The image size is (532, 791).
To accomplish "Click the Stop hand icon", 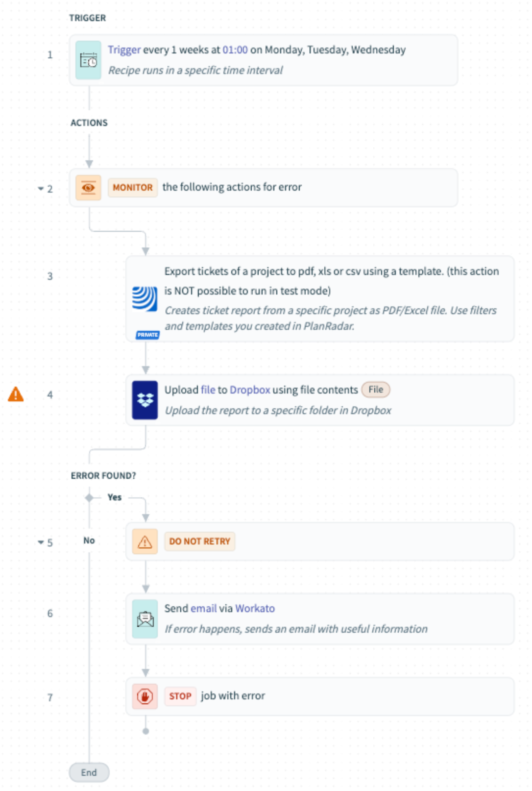I will coord(145,696).
